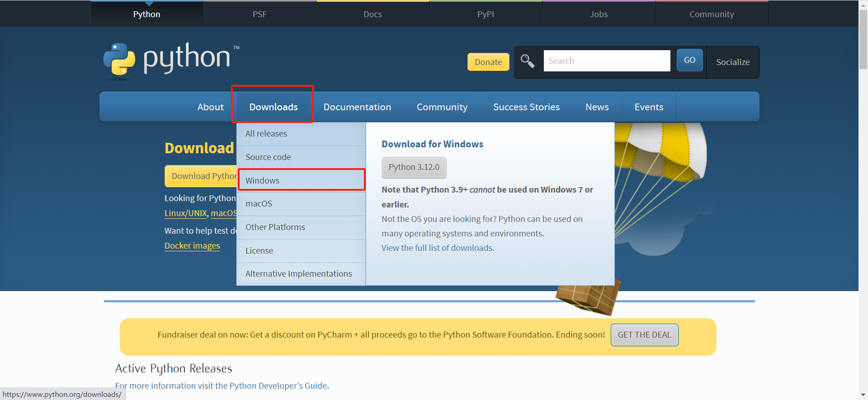The image size is (868, 400).
Task: Select License in Downloads submenu
Action: (x=301, y=251)
